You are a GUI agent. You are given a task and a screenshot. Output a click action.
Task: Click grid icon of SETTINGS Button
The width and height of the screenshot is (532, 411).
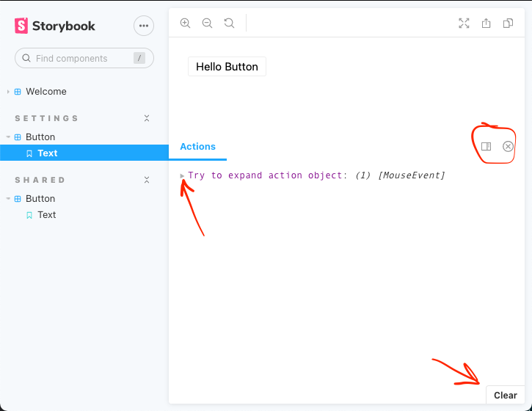(18, 137)
